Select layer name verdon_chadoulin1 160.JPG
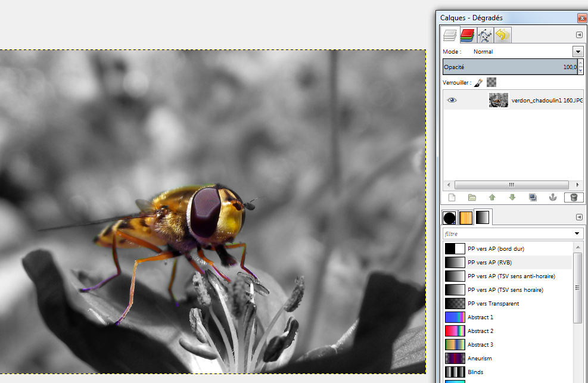This screenshot has height=383, width=588. click(547, 101)
